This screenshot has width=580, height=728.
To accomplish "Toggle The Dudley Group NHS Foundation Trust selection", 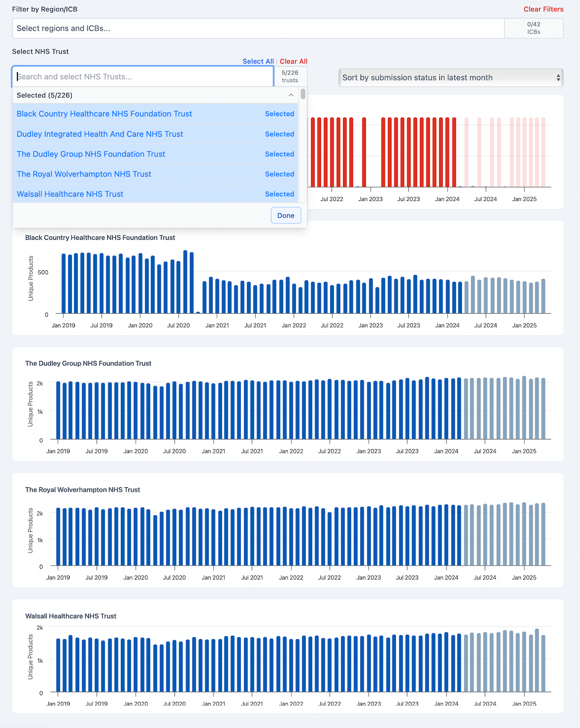I will (x=155, y=154).
